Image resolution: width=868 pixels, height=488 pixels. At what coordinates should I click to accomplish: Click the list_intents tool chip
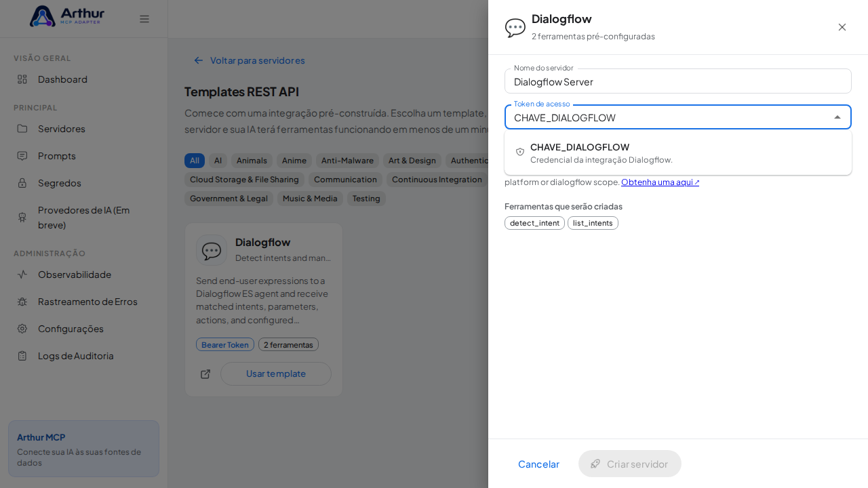593,223
